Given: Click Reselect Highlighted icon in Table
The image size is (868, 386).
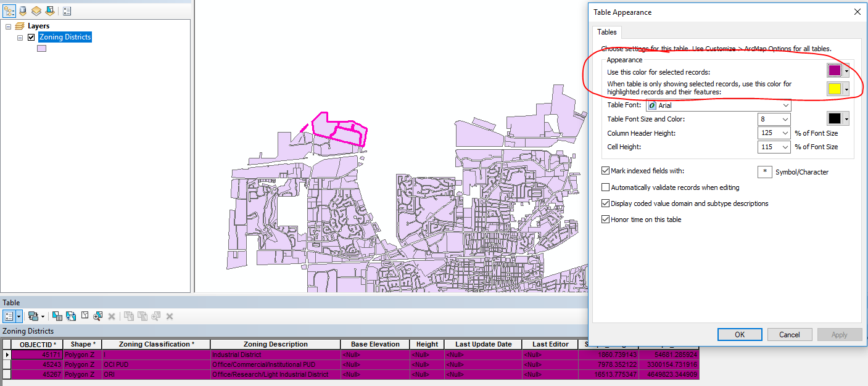Looking at the screenshot, I should (142, 316).
